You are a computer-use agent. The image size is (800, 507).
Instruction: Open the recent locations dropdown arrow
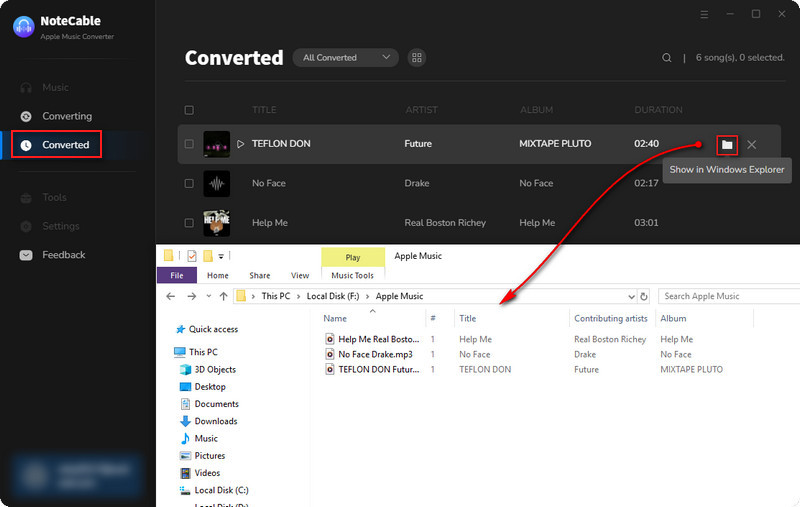click(209, 296)
